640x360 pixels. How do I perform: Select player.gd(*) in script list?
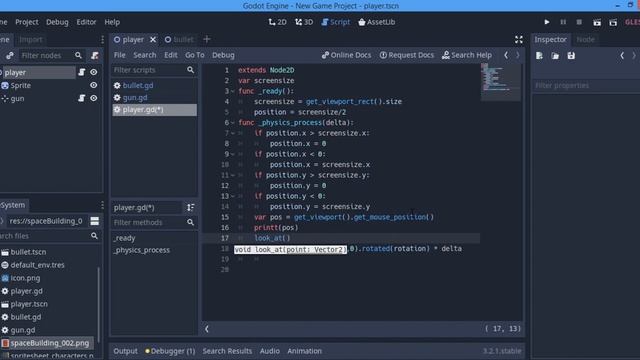154,110
